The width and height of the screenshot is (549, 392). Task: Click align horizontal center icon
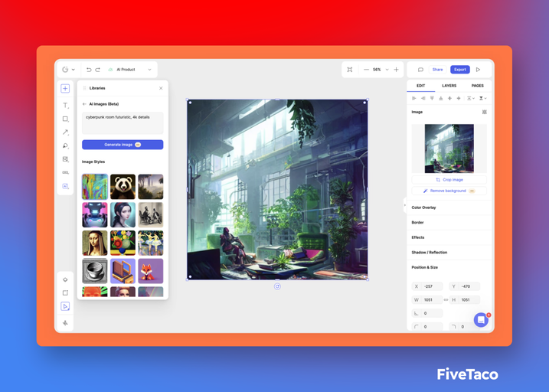pos(449,98)
